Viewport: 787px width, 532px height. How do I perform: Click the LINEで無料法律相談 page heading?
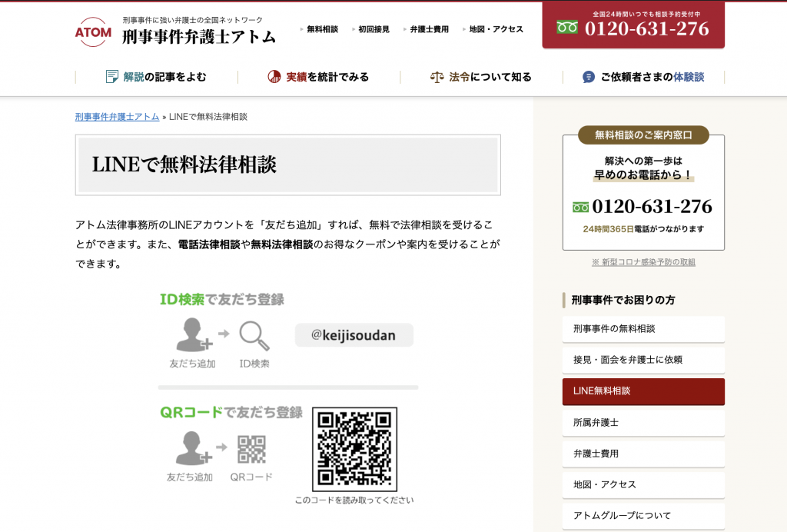click(x=184, y=165)
